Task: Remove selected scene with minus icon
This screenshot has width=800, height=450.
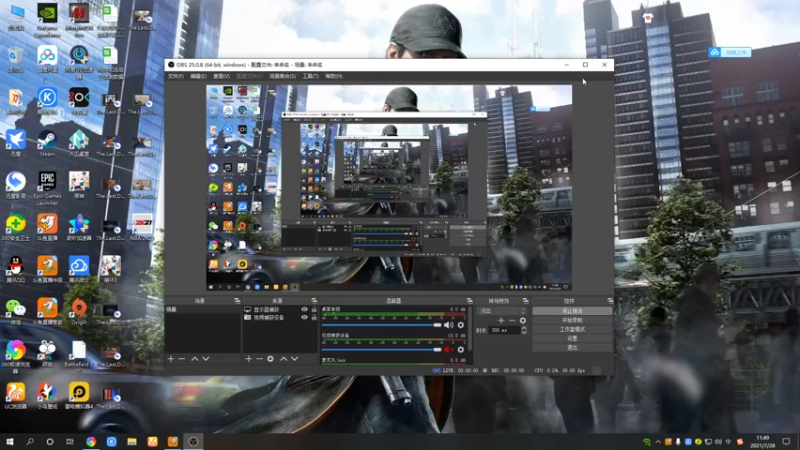Action: pos(182,359)
